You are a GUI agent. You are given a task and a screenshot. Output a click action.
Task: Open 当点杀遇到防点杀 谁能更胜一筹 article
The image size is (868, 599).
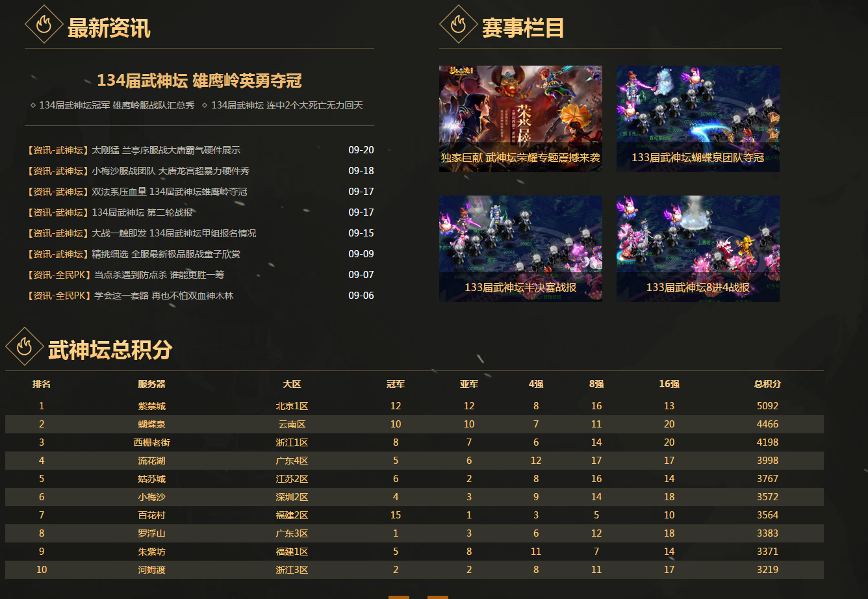(x=159, y=275)
